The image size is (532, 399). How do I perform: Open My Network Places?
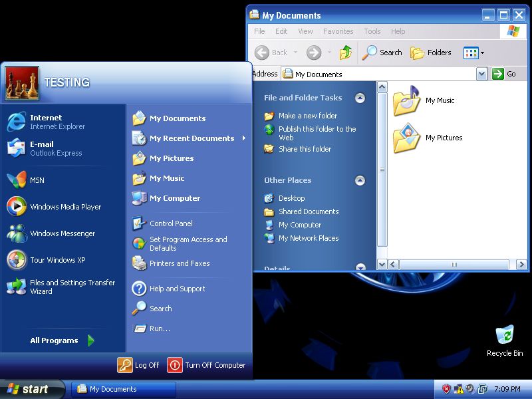tap(301, 238)
